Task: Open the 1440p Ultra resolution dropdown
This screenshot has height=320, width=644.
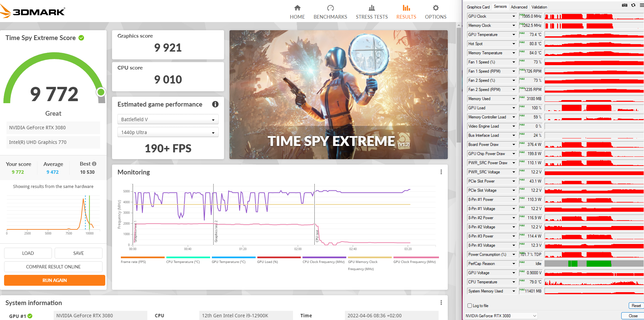Action: click(168, 132)
